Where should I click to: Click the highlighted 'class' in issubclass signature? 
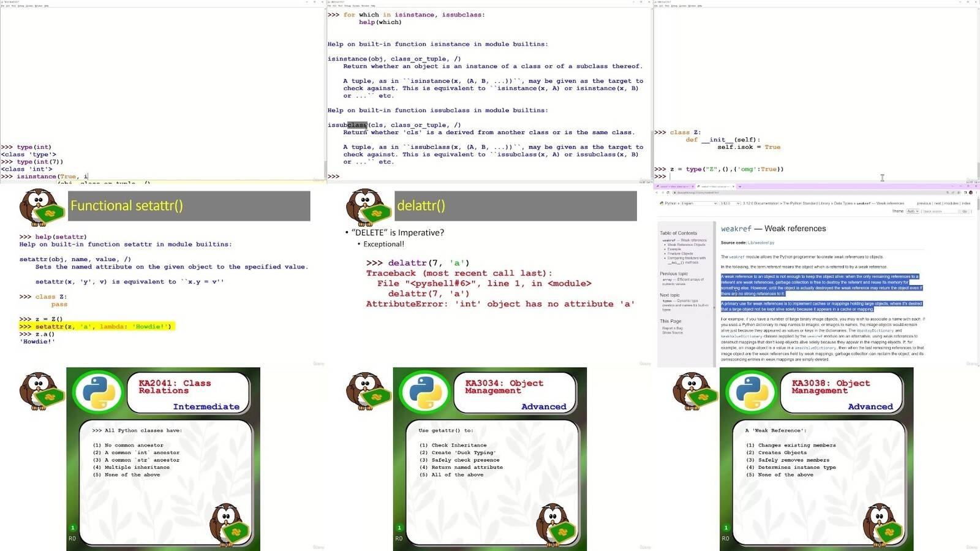(x=357, y=125)
